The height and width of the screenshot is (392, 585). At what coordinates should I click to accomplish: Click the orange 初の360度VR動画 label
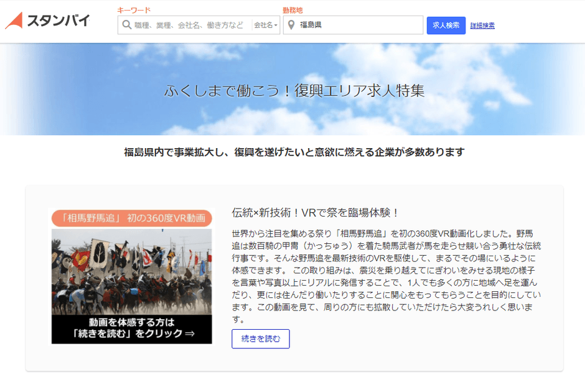click(131, 218)
